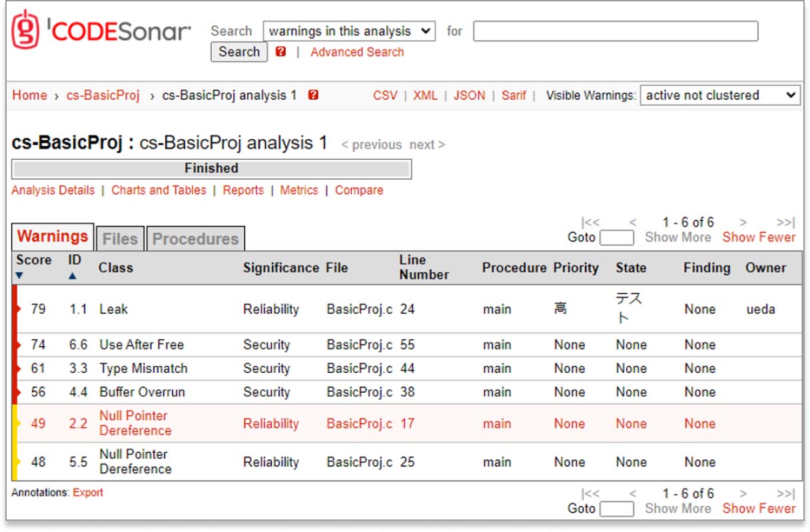Click the search text input field
The image size is (810, 532).
click(615, 31)
